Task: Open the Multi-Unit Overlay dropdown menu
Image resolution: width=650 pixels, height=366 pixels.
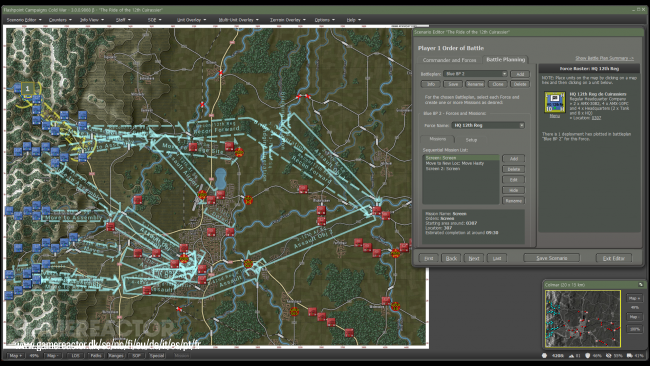Action: point(238,20)
